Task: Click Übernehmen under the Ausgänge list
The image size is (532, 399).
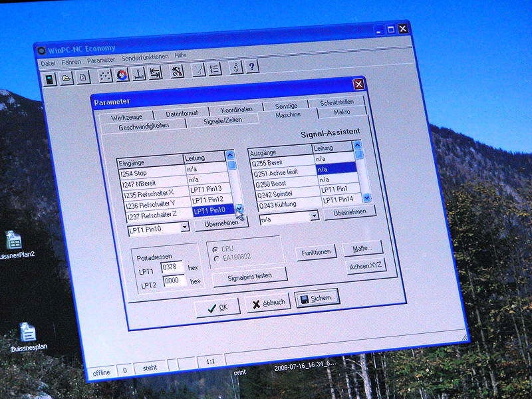Action: coord(350,212)
